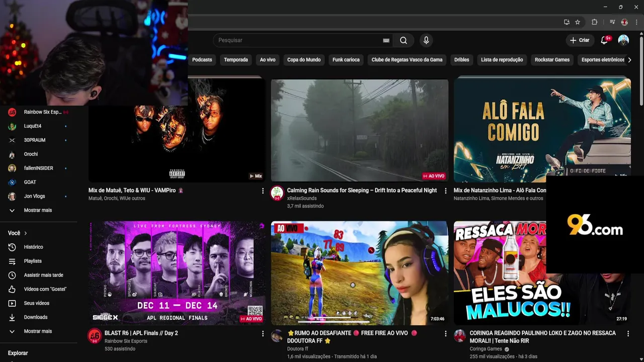This screenshot has width=644, height=362.
Task: Open notifications bell
Action: click(x=605, y=40)
